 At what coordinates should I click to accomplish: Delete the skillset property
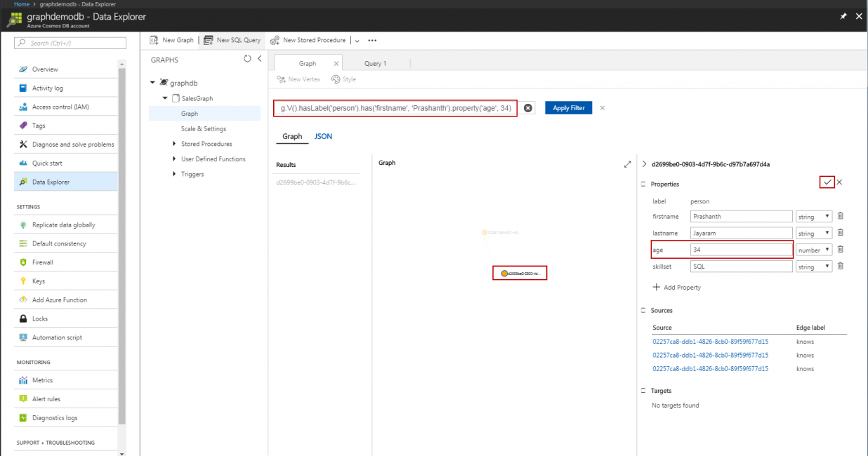(840, 266)
